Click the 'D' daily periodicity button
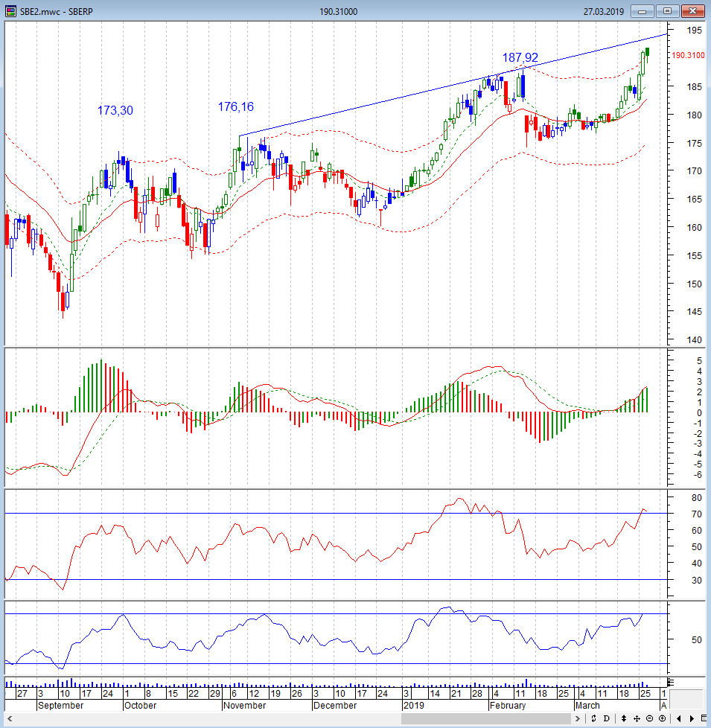This screenshot has height=728, width=711. [x=607, y=718]
